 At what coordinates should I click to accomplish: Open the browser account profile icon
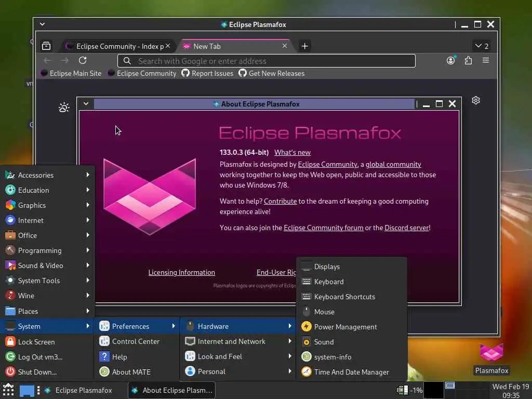(450, 60)
